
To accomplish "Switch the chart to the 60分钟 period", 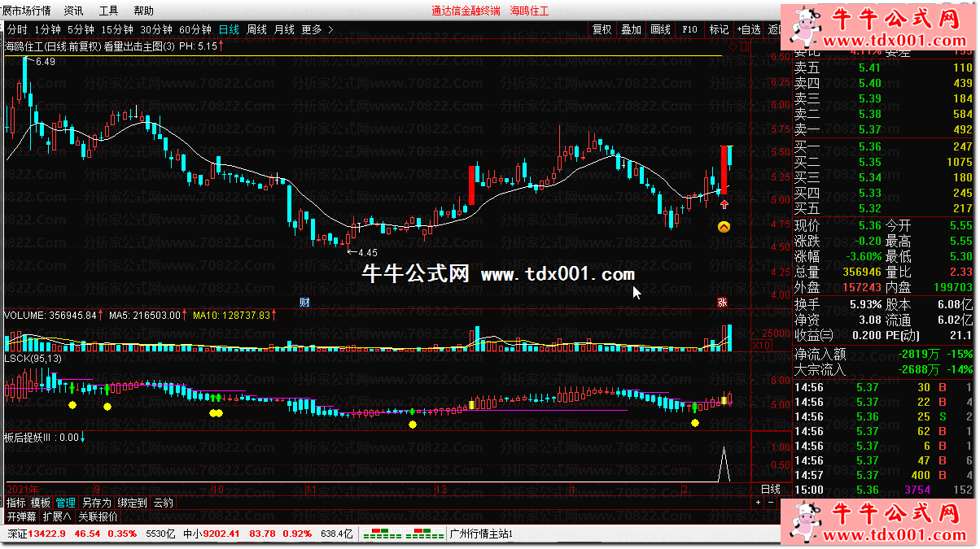I will pyautogui.click(x=195, y=30).
